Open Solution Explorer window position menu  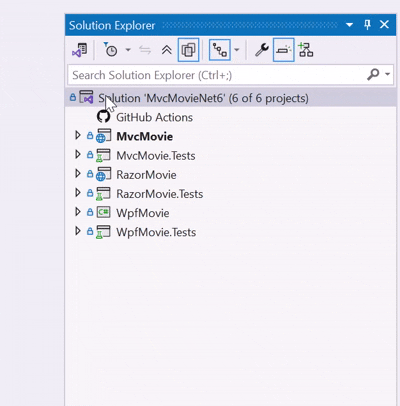pyautogui.click(x=349, y=25)
